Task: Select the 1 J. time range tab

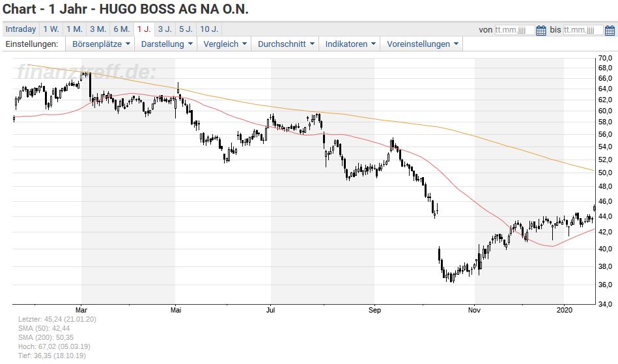Action: pos(144,29)
